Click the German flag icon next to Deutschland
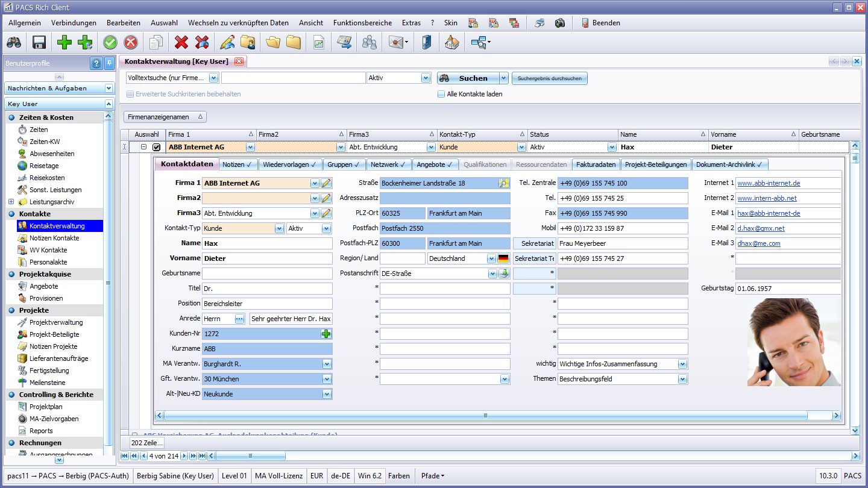The image size is (868, 488). [x=503, y=258]
